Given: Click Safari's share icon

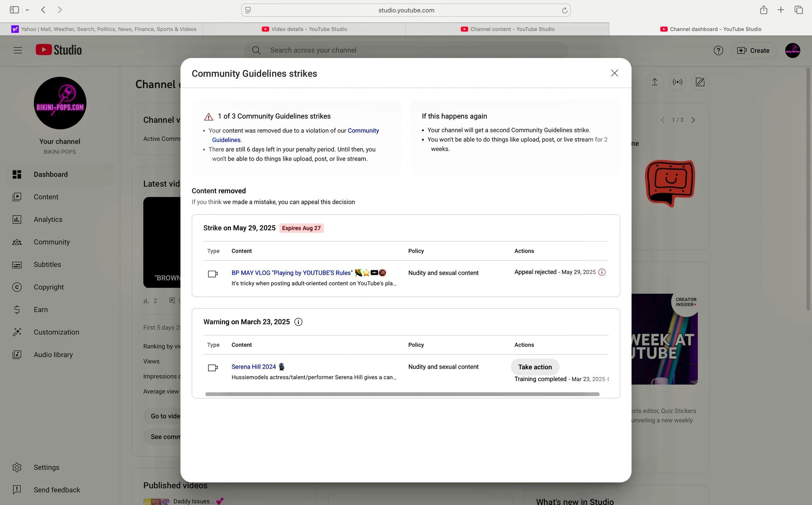Looking at the screenshot, I should (x=763, y=10).
